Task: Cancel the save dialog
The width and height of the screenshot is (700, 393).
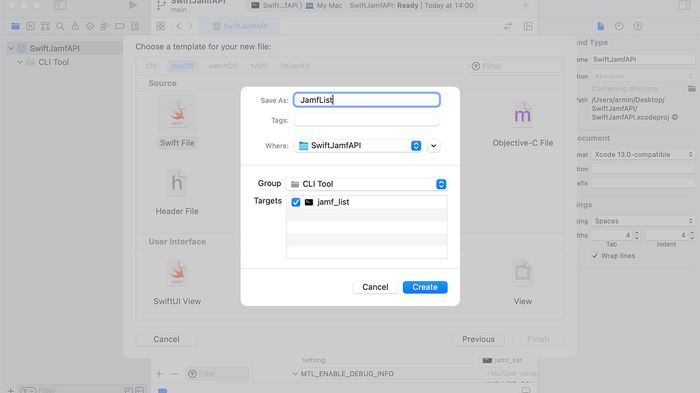Action: coord(375,287)
